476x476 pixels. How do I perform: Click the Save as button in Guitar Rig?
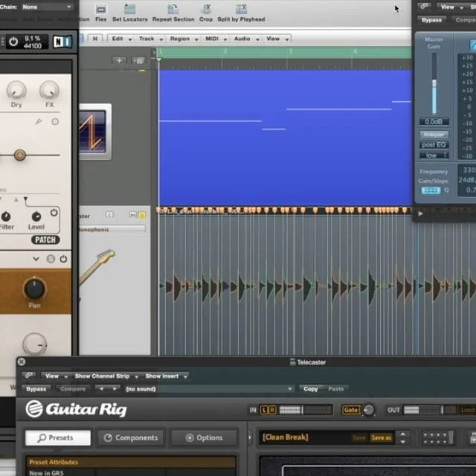pos(382,438)
